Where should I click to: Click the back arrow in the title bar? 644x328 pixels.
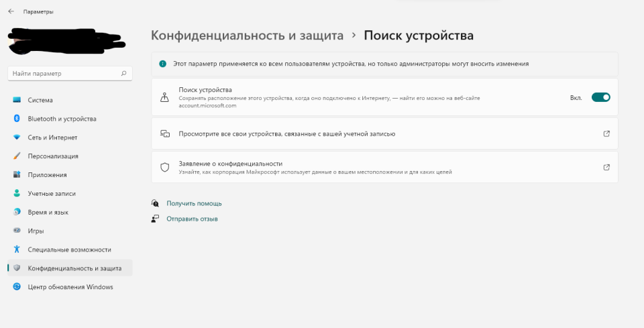(x=11, y=11)
